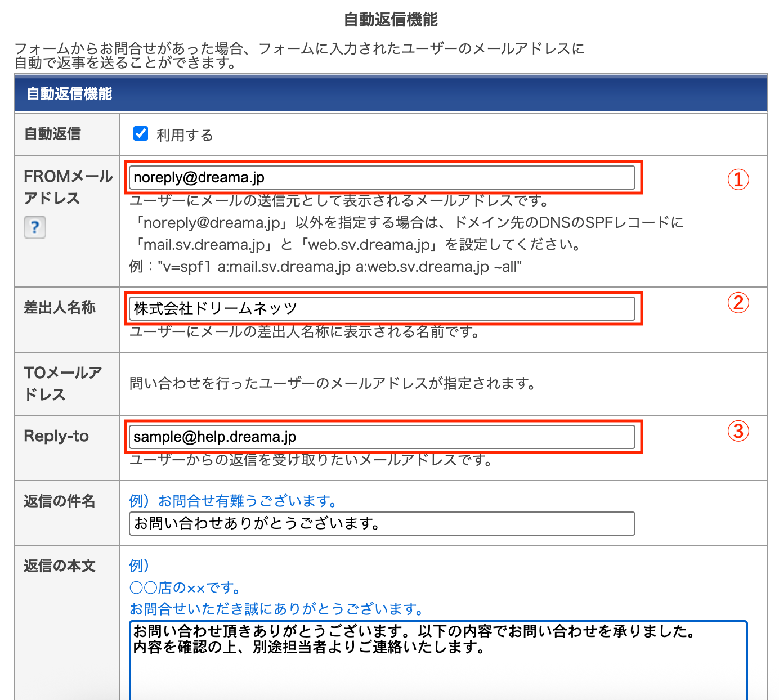The width and height of the screenshot is (779, 700).
Task: Click the FROMメールアドレス row label
Action: pos(66,187)
